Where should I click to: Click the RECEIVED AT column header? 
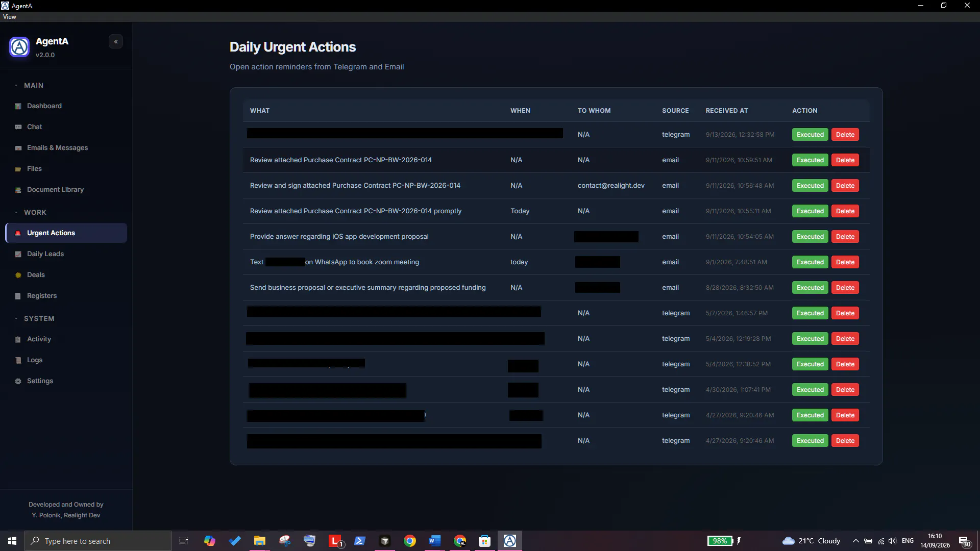[x=726, y=110]
